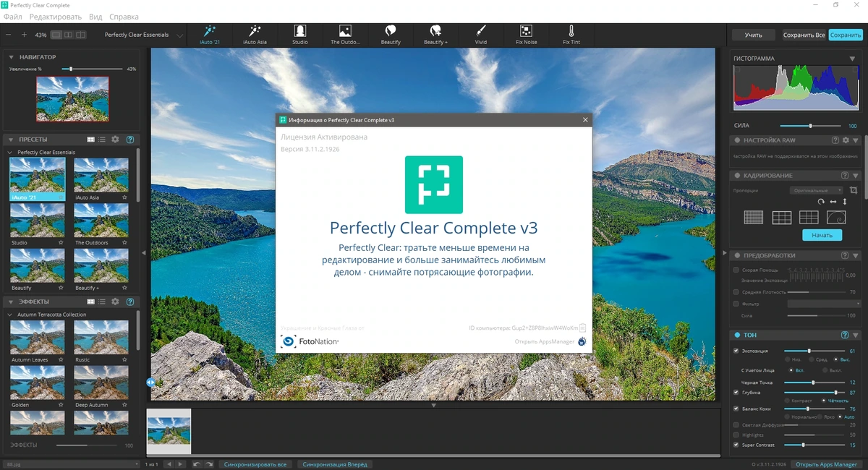Zoom out with the minus icon
Viewport: 868px width, 470px height.
(x=9, y=35)
